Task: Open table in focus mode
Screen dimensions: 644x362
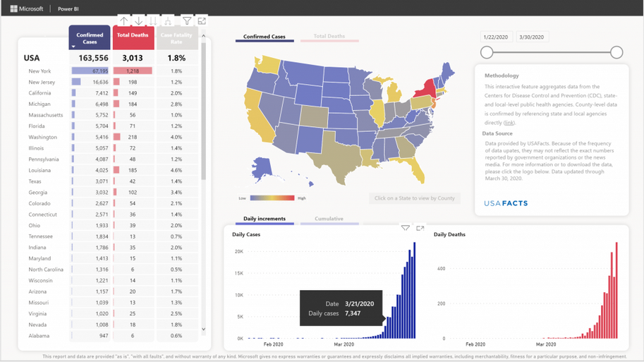Action: point(202,20)
